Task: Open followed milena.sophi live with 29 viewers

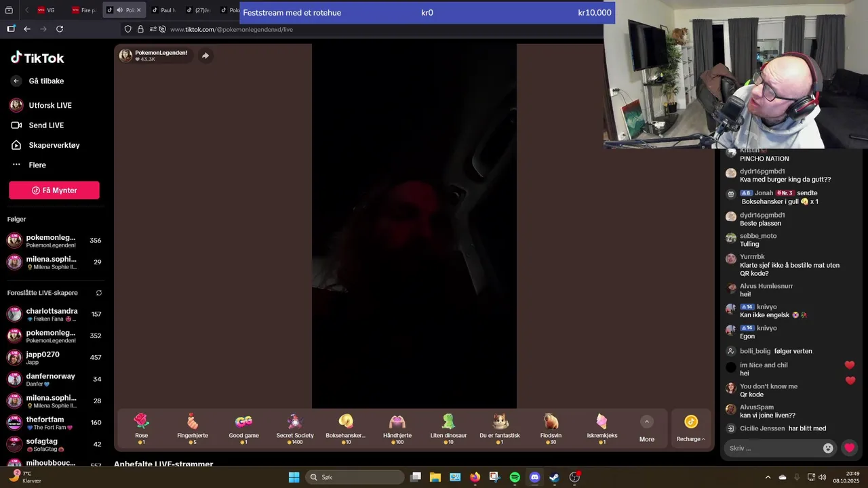Action: coord(54,262)
